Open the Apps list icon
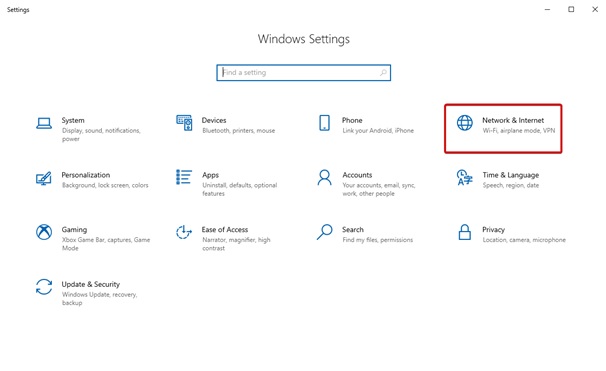This screenshot has height=371, width=606. [x=184, y=177]
